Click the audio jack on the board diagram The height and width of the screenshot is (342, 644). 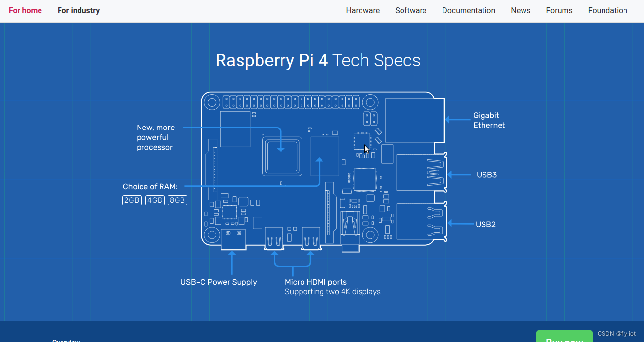pos(351,231)
